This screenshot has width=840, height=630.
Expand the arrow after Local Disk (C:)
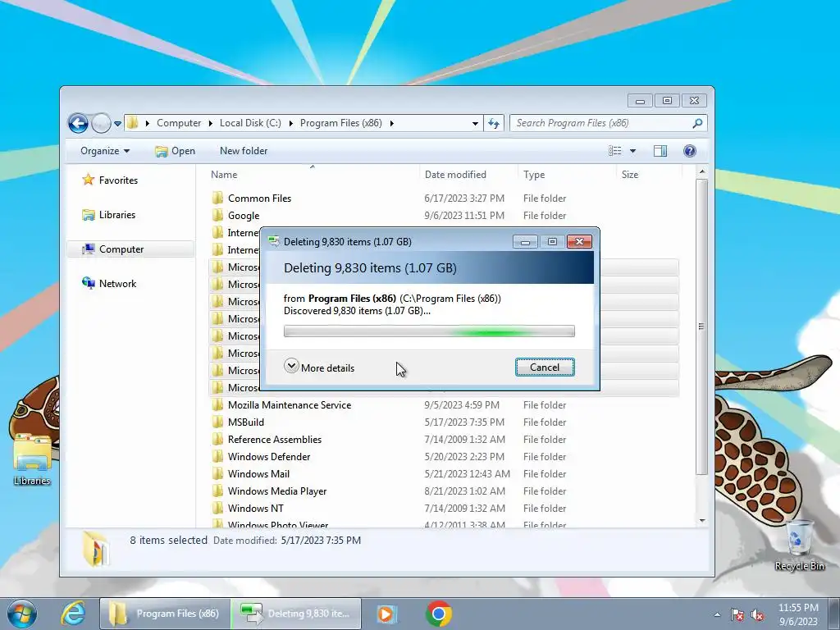coord(291,123)
